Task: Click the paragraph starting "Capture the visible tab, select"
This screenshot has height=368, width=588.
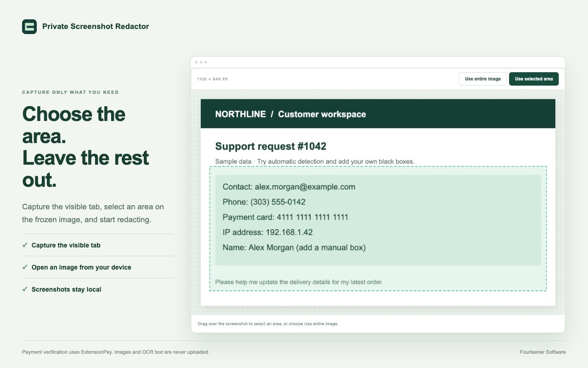Action: [x=93, y=213]
